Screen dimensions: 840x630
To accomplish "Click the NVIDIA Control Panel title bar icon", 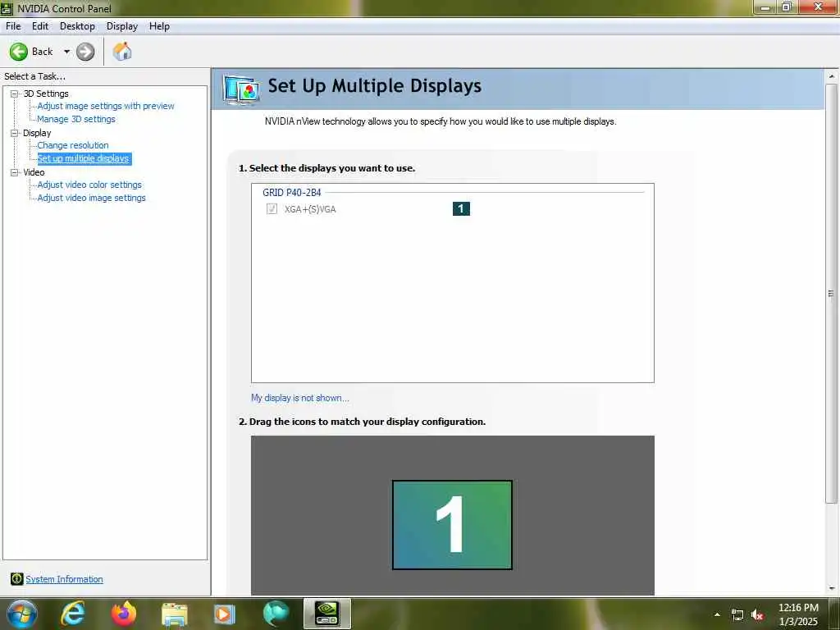I will click(7, 8).
